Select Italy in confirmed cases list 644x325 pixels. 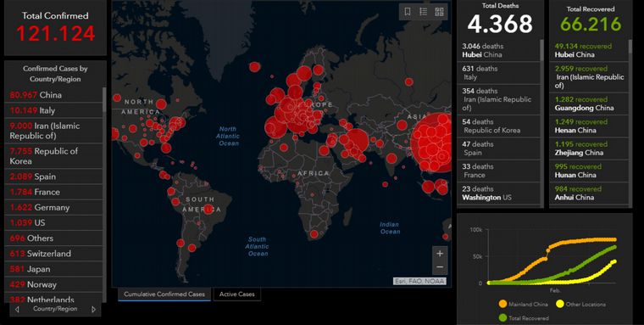(53, 110)
